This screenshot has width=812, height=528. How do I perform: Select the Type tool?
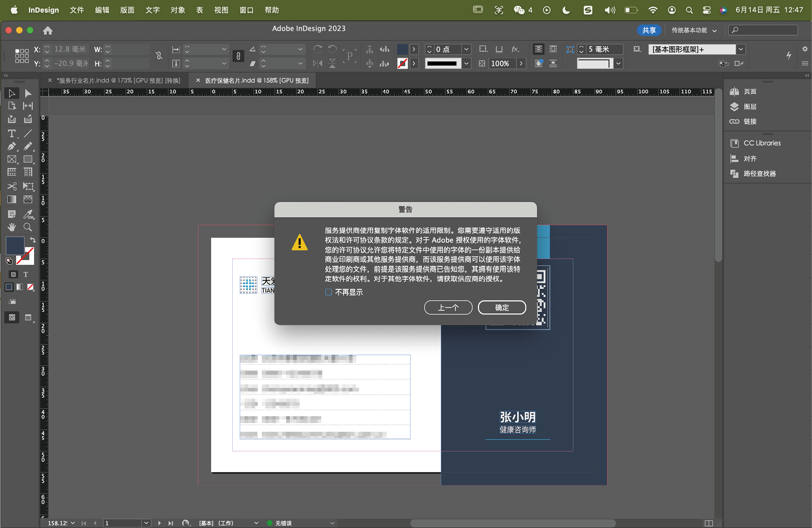pos(12,133)
